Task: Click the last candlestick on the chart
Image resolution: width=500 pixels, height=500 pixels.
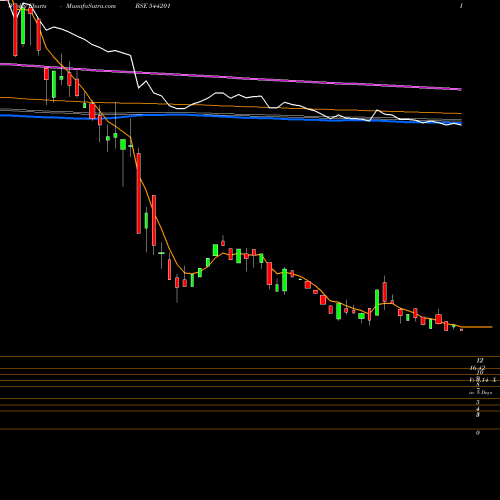Action: click(x=462, y=330)
